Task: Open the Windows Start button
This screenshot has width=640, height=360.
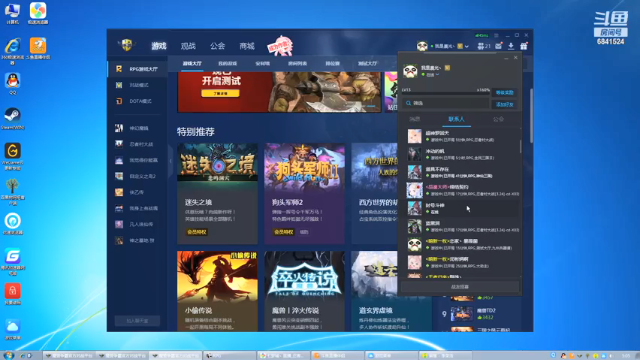Action: 8,356
